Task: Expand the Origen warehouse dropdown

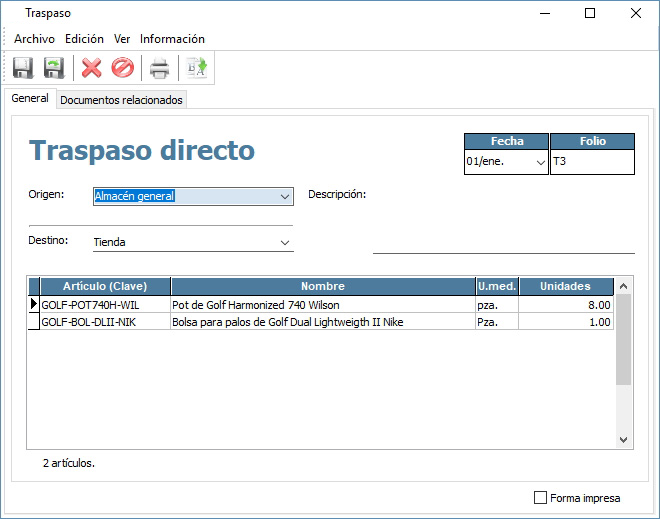Action: (x=285, y=197)
